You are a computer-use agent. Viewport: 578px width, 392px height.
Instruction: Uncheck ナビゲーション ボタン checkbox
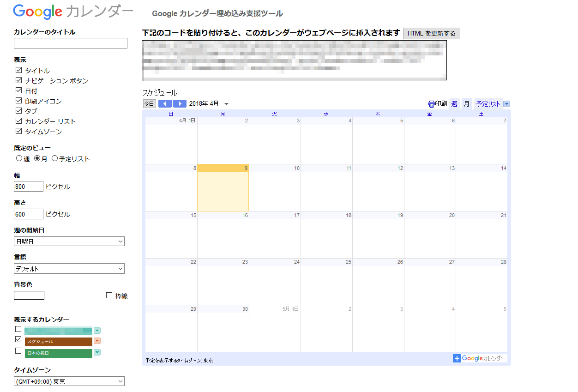coord(19,80)
